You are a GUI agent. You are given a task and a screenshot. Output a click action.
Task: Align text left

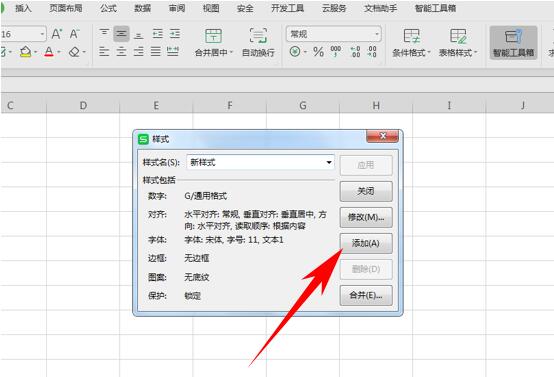(x=104, y=52)
